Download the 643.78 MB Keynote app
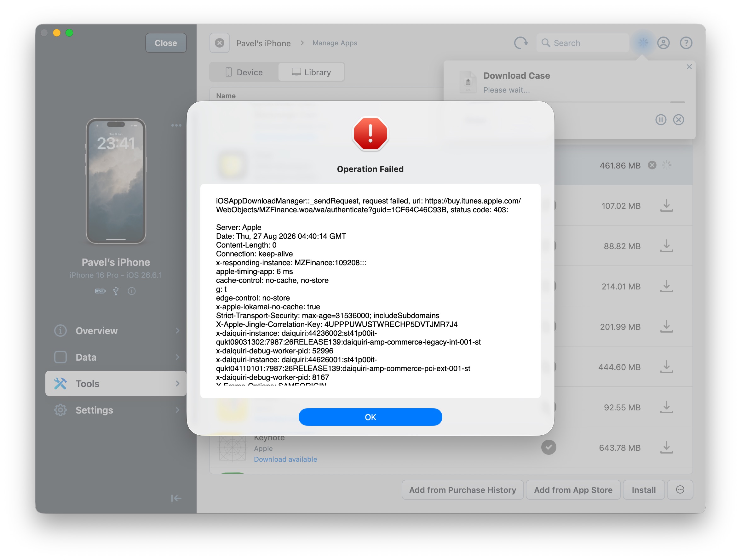 (667, 448)
